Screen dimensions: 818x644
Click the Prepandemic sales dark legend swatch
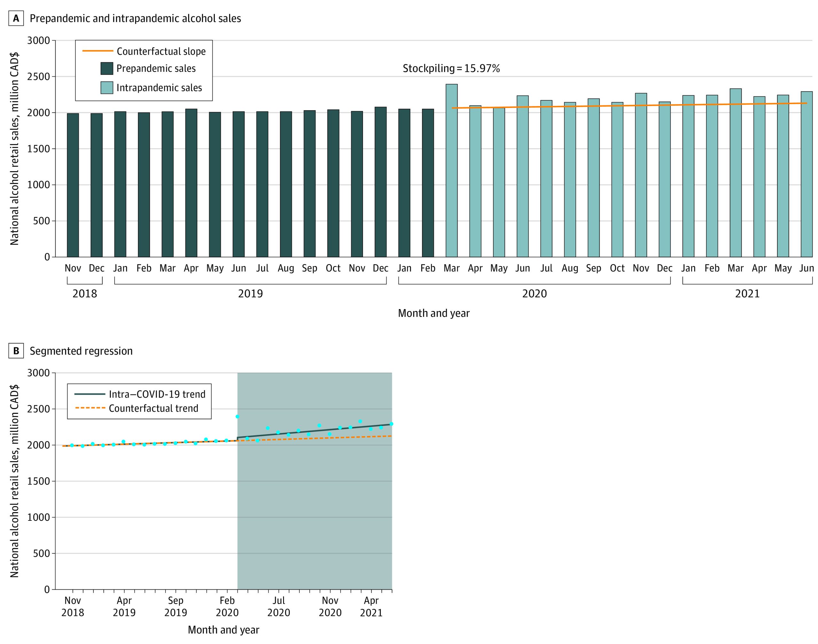tap(107, 69)
